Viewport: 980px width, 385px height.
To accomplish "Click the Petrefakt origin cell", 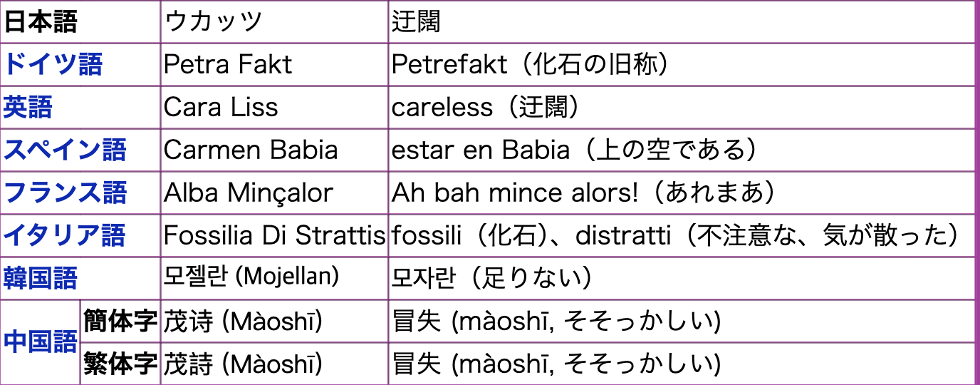I will click(531, 65).
